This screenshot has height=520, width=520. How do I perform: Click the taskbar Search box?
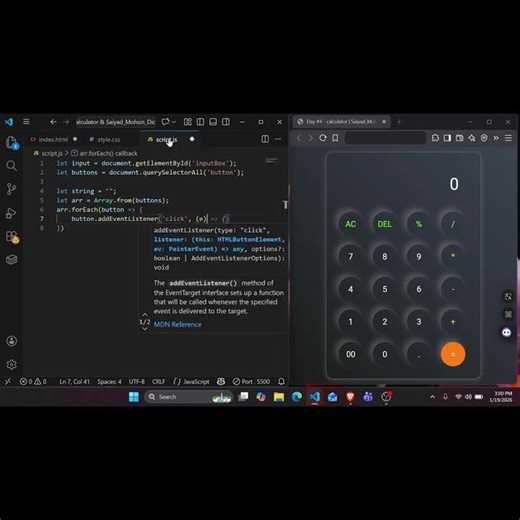point(189,397)
